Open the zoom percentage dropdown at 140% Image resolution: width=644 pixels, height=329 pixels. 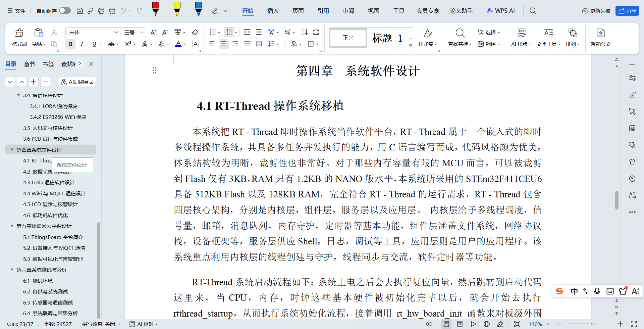(x=548, y=324)
